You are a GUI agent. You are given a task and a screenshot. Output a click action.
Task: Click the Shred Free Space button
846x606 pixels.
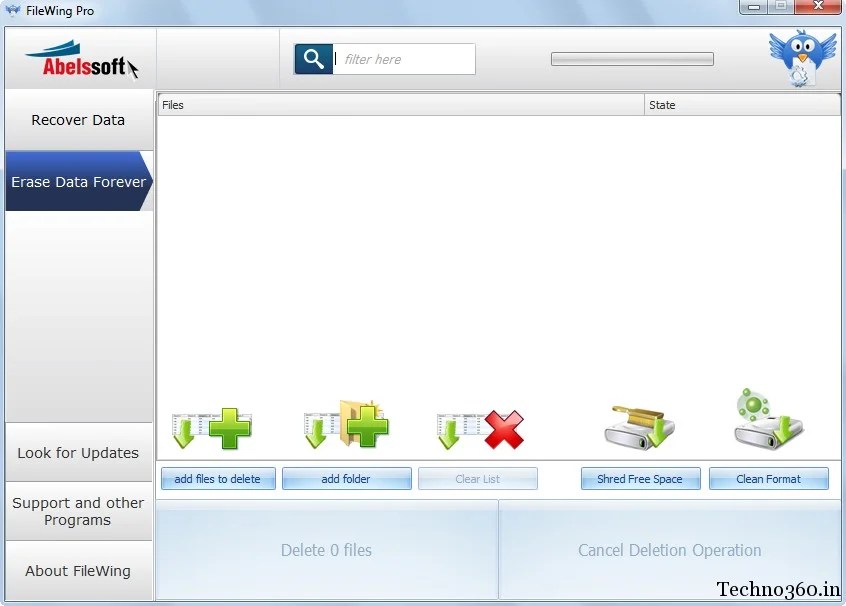click(640, 479)
